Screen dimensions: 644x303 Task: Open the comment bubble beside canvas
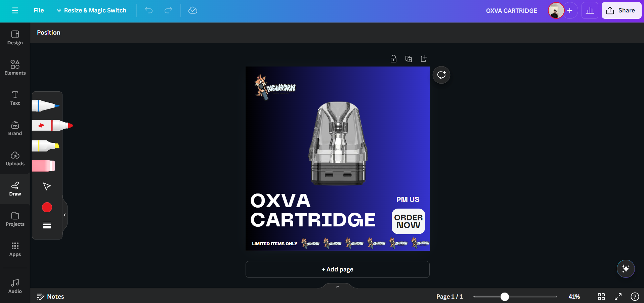click(x=441, y=75)
